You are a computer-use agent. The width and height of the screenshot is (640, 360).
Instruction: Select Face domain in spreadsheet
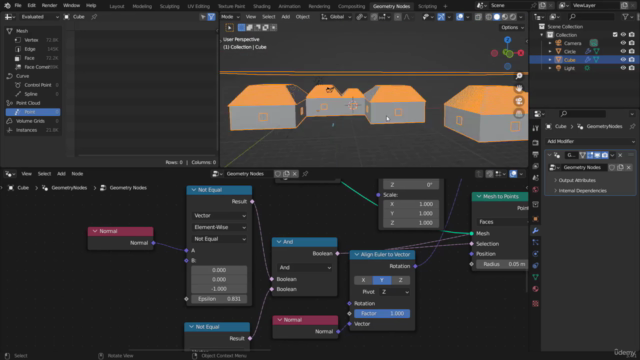click(x=33, y=58)
